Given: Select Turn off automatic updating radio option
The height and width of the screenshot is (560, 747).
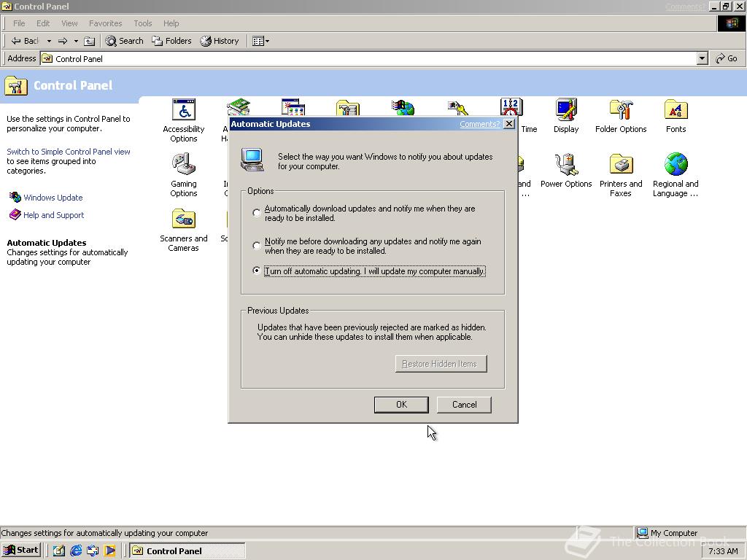Looking at the screenshot, I should point(256,271).
